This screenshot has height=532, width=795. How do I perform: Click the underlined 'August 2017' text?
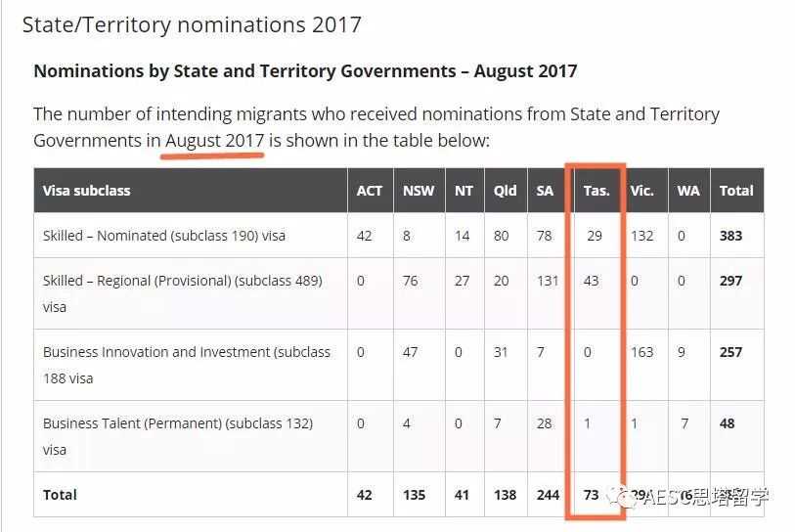(214, 141)
